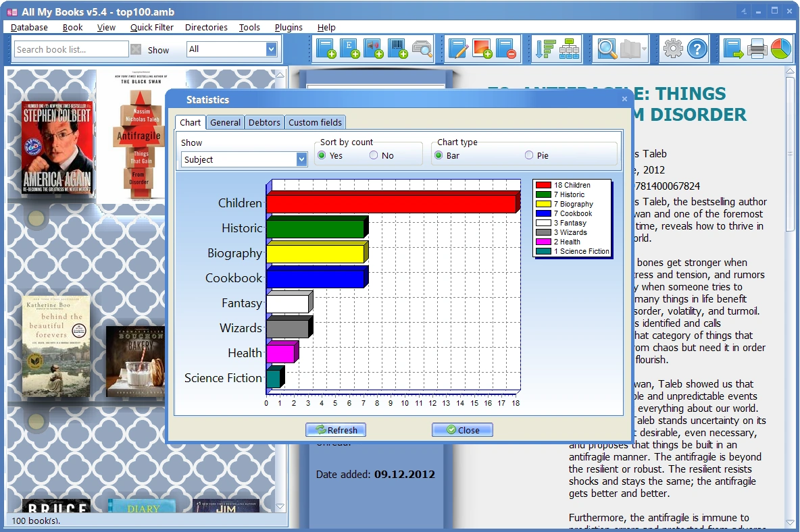Click the '100 book(s).' status text
Viewport: 800px width, 532px height.
36,521
